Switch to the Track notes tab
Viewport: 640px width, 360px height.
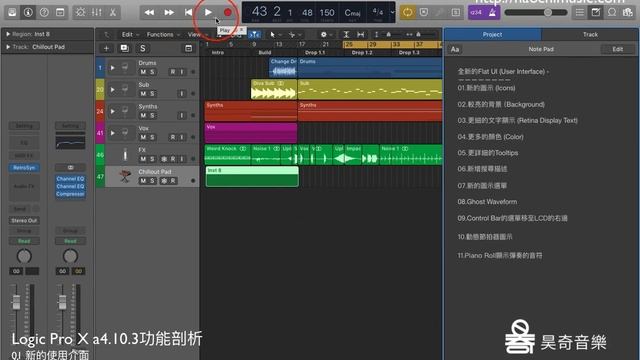(x=590, y=35)
